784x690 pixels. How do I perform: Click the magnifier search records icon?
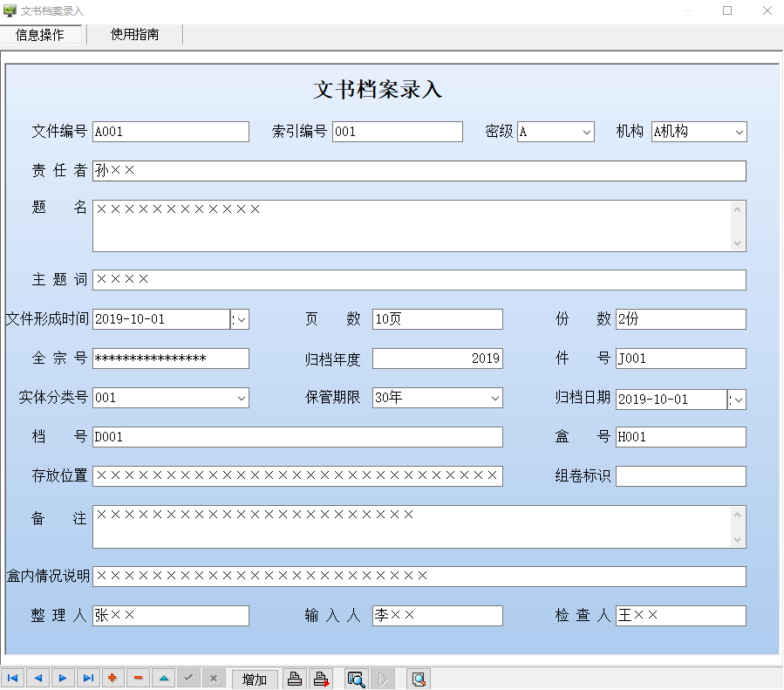[x=356, y=679]
